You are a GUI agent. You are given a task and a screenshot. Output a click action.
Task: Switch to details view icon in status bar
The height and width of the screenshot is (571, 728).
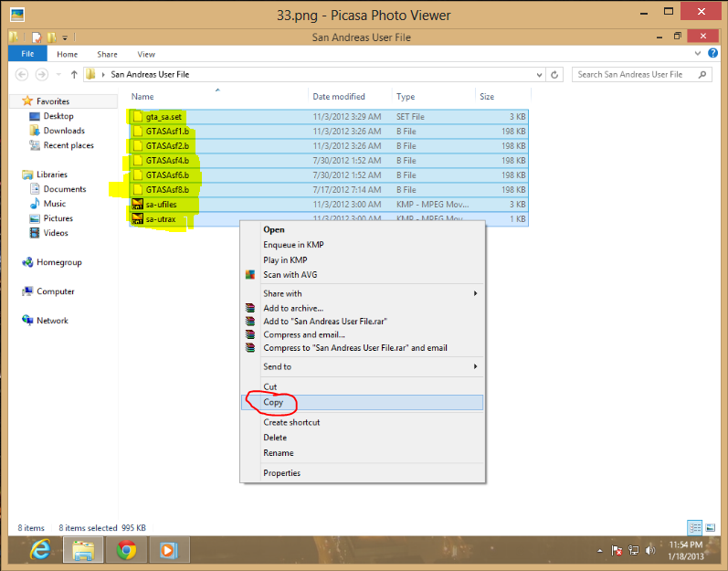695,528
